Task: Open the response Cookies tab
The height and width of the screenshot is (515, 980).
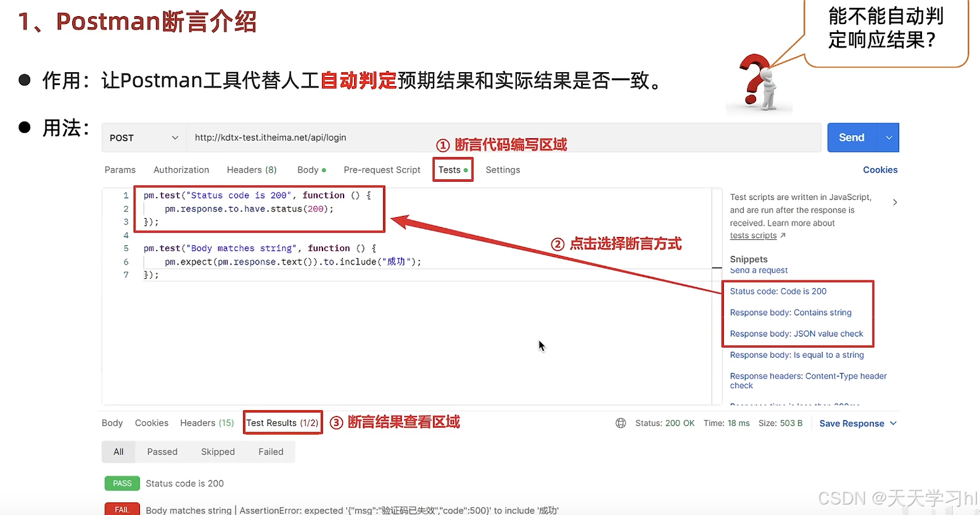Action: [x=152, y=423]
